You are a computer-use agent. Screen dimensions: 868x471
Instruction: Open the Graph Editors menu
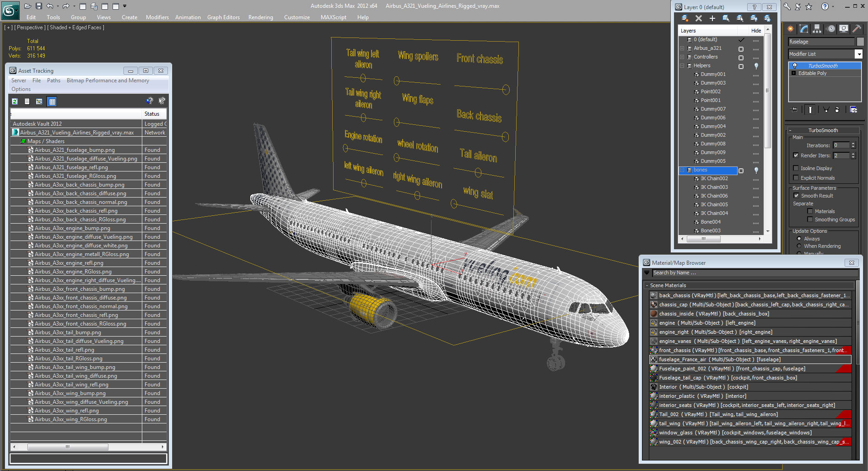[223, 17]
